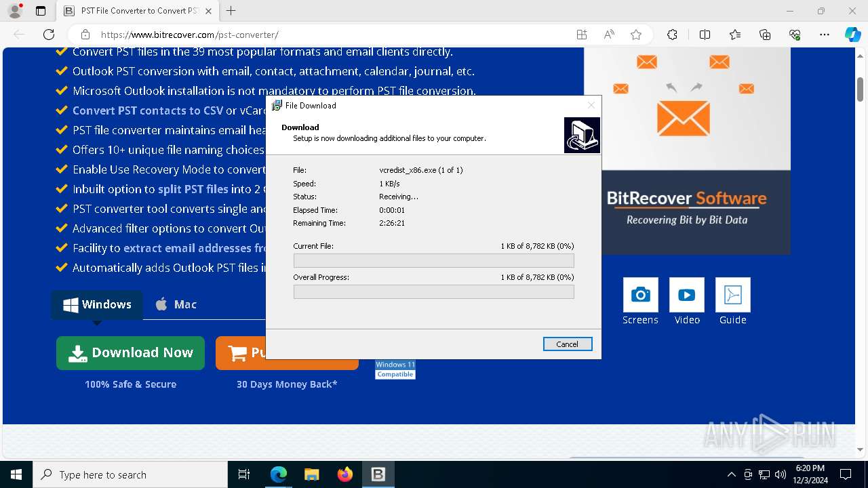Open the Settings and more menu

coord(825,35)
